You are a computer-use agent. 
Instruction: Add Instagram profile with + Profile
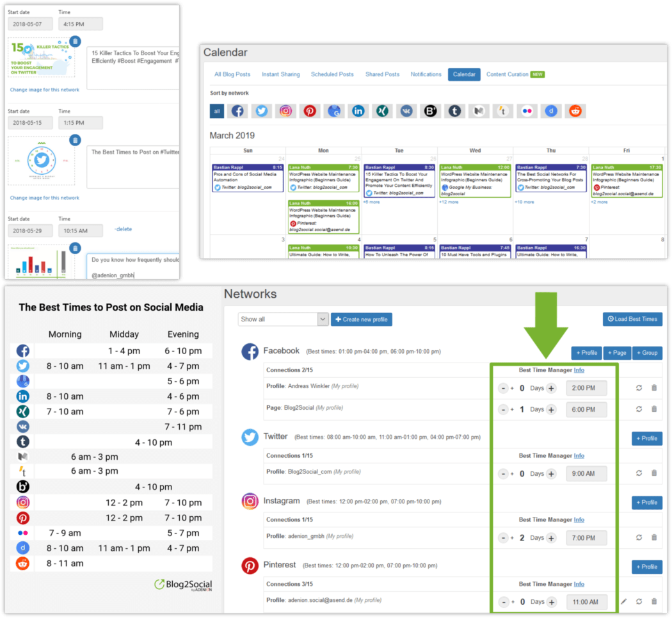646,502
